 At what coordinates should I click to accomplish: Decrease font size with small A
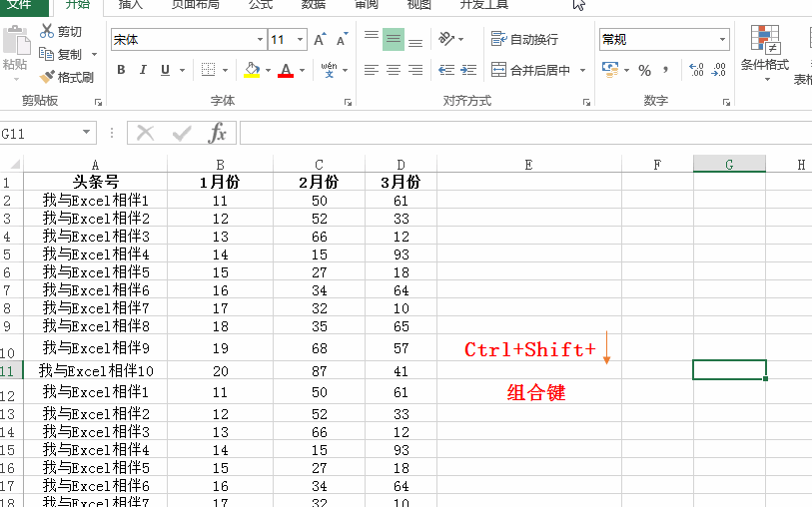(342, 39)
